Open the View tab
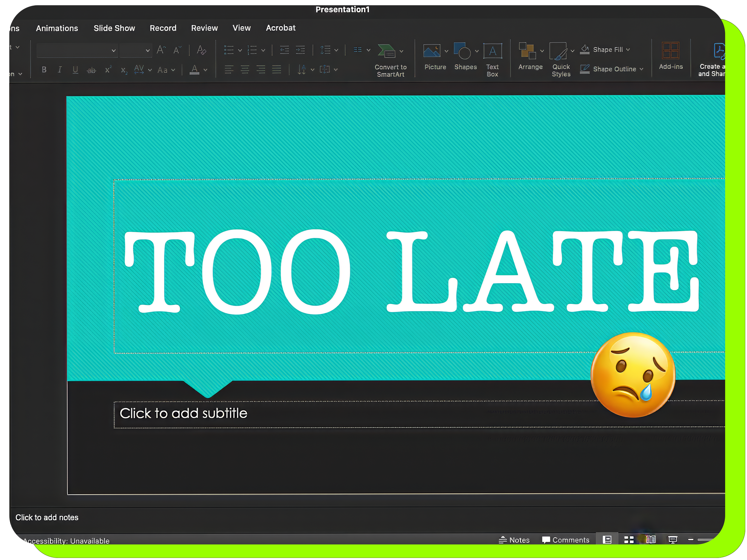Screen dimensions: 747x560 tap(241, 28)
